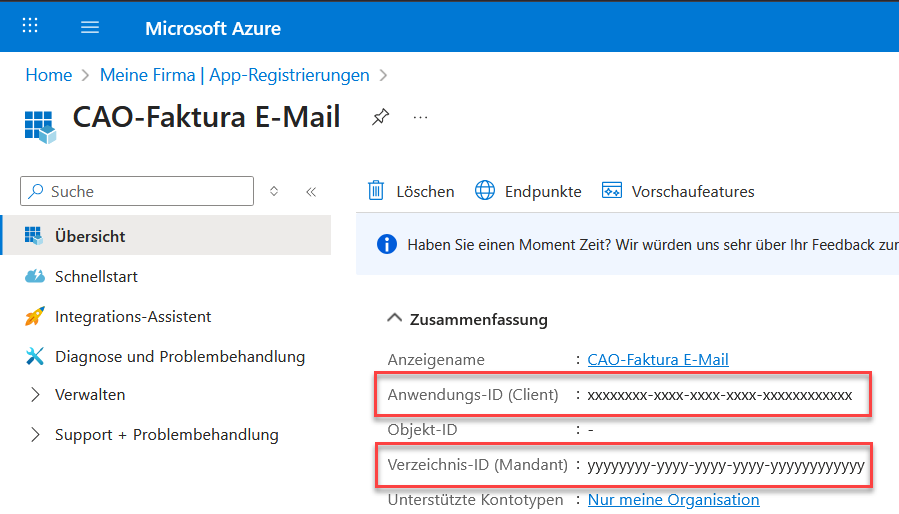The image size is (899, 514).
Task: Expand Support + Problembehandlung section
Action: click(36, 435)
